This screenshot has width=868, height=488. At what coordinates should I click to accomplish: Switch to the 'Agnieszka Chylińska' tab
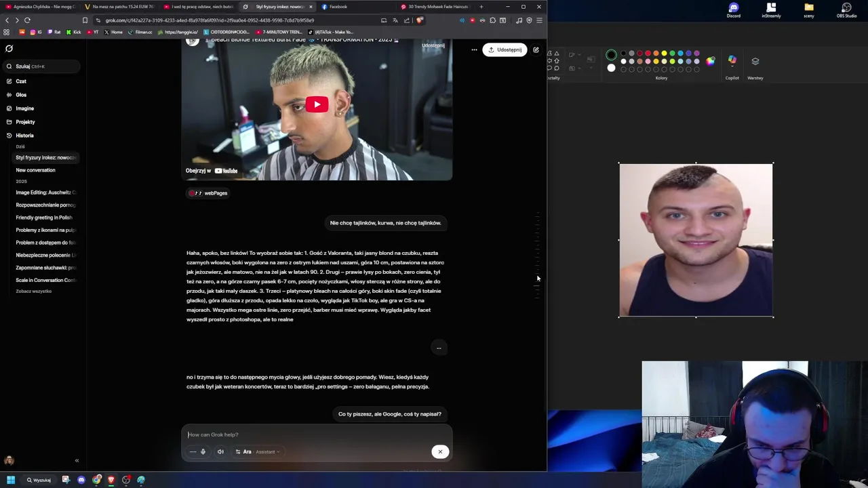point(41,7)
